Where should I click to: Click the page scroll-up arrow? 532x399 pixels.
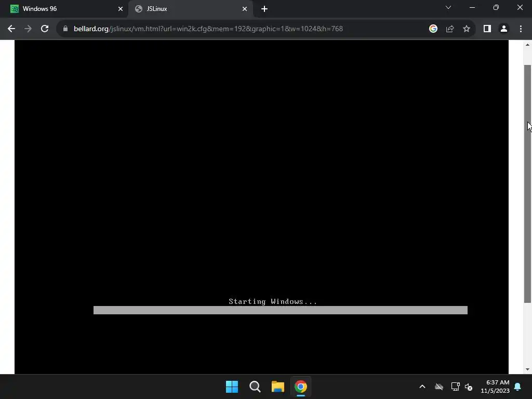coord(527,45)
